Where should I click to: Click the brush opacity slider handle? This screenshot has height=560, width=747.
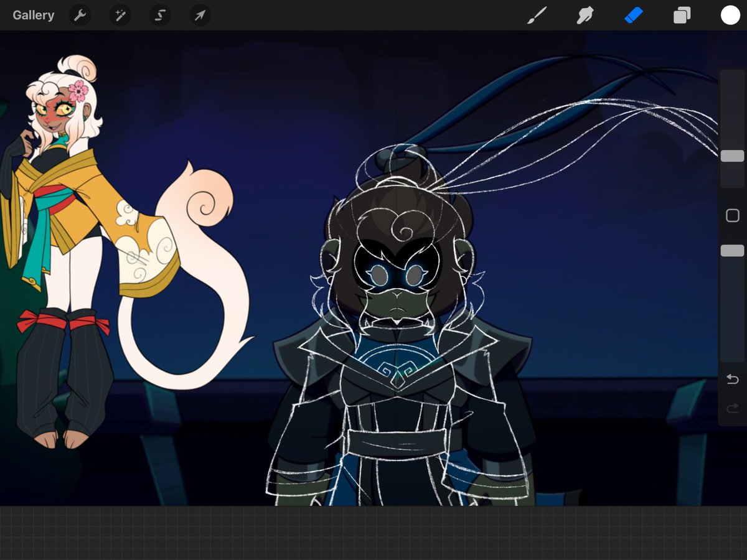click(732, 251)
